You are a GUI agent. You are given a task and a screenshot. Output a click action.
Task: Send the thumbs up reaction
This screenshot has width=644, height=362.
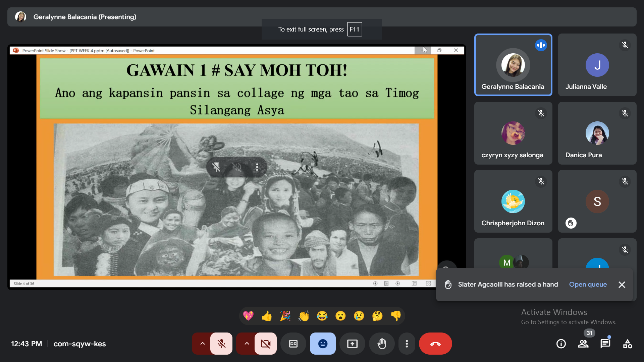pyautogui.click(x=267, y=316)
